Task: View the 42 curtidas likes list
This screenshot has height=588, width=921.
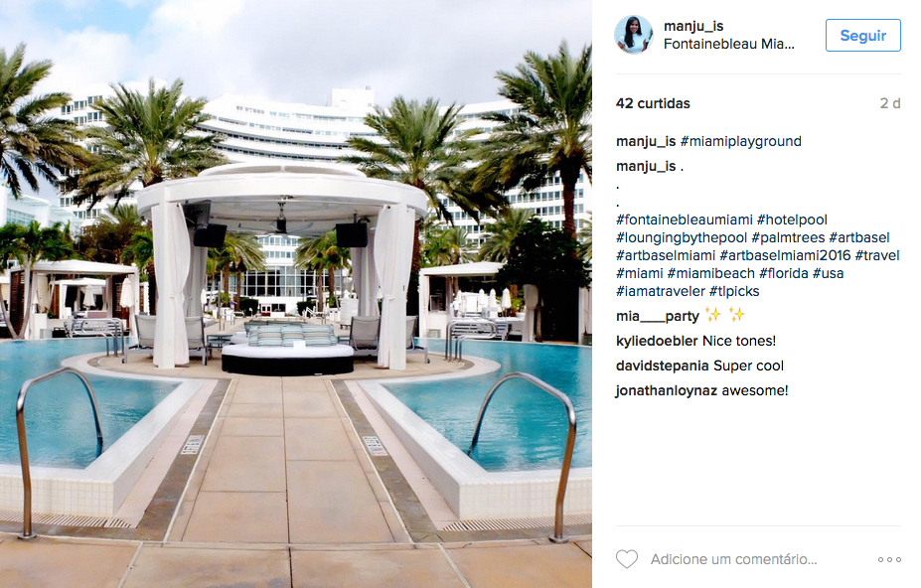Action: 653,103
